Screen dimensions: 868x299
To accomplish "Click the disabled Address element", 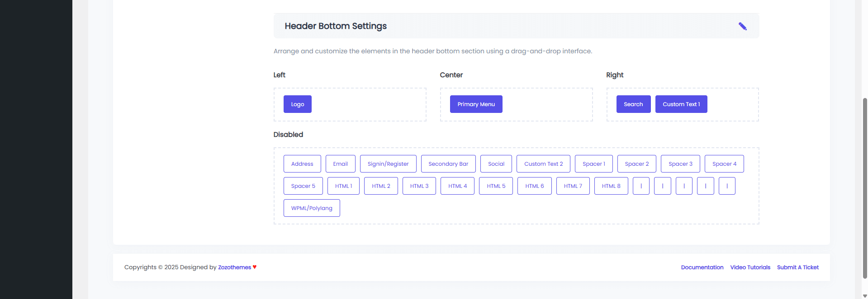I will coord(302,164).
